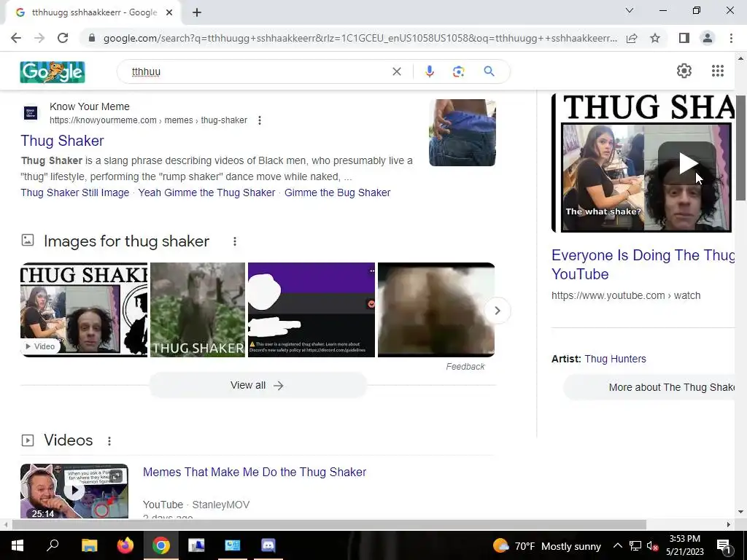Click the browser back arrow
The height and width of the screenshot is (560, 747).
tap(16, 38)
